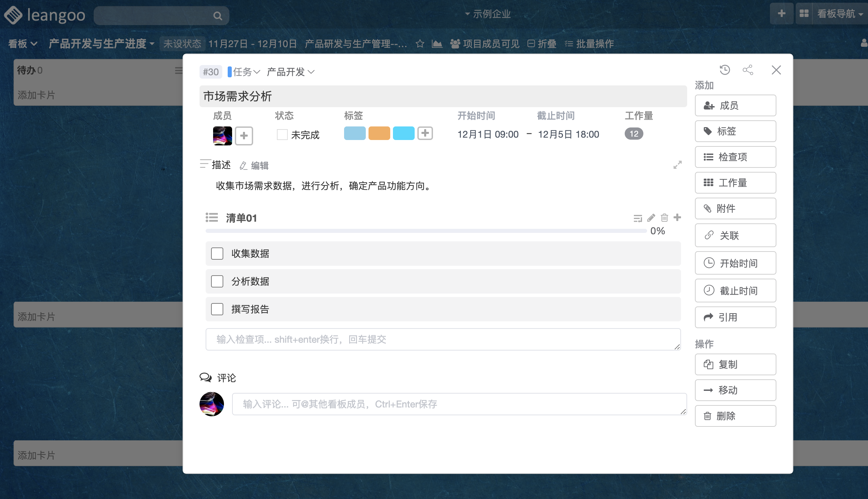Click the star icon to favorite board

click(420, 43)
